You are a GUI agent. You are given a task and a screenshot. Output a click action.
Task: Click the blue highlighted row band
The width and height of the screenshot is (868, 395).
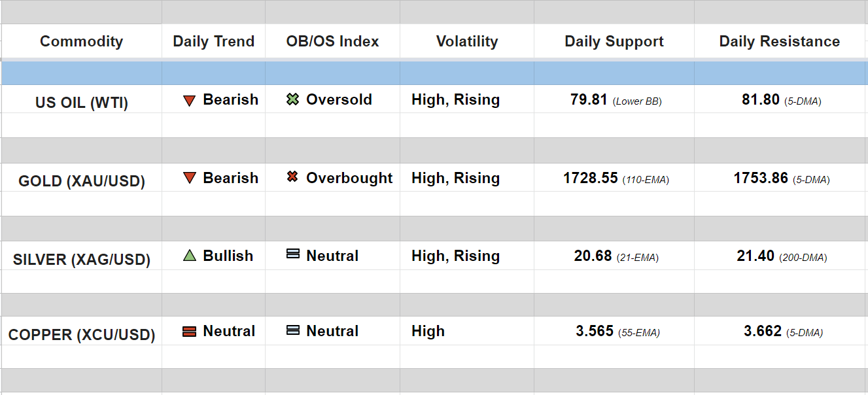(434, 73)
